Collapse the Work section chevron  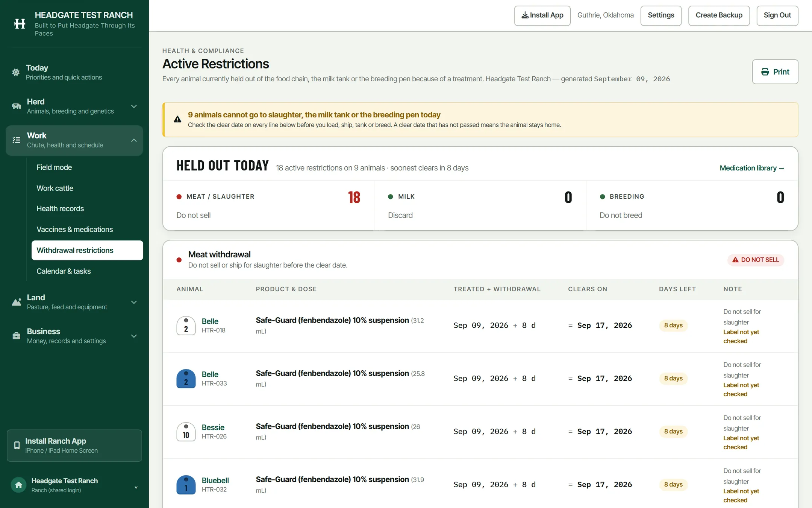point(134,140)
